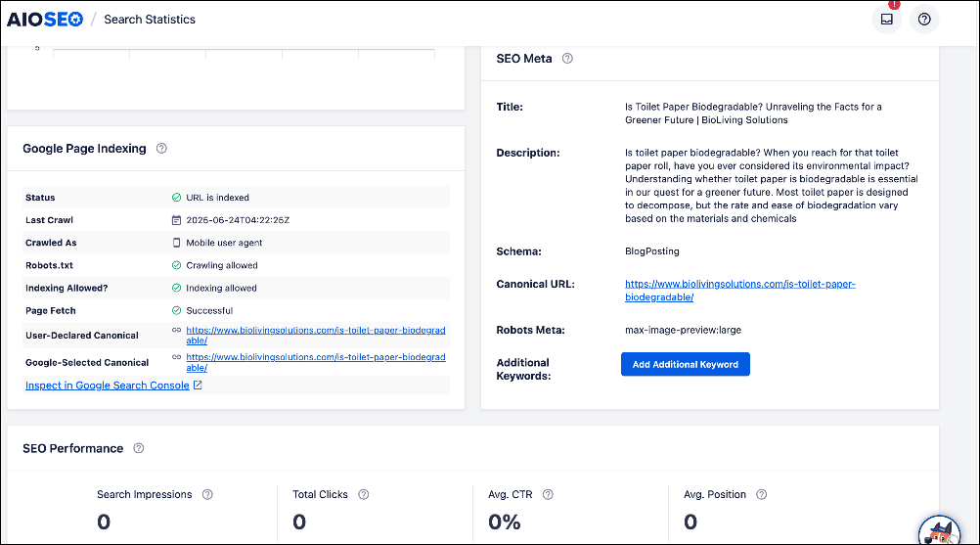Click Add Additional Keyword button

click(685, 364)
